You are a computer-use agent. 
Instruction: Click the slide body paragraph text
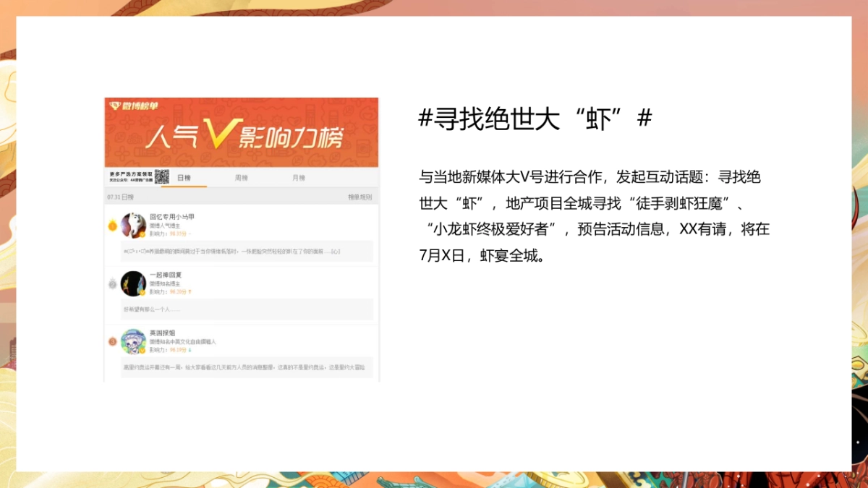tap(593, 216)
